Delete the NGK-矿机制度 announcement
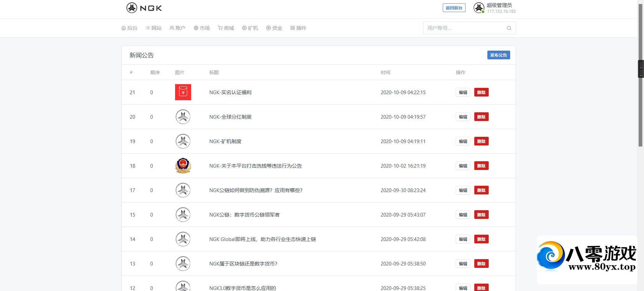The height and width of the screenshot is (291, 644). [481, 141]
